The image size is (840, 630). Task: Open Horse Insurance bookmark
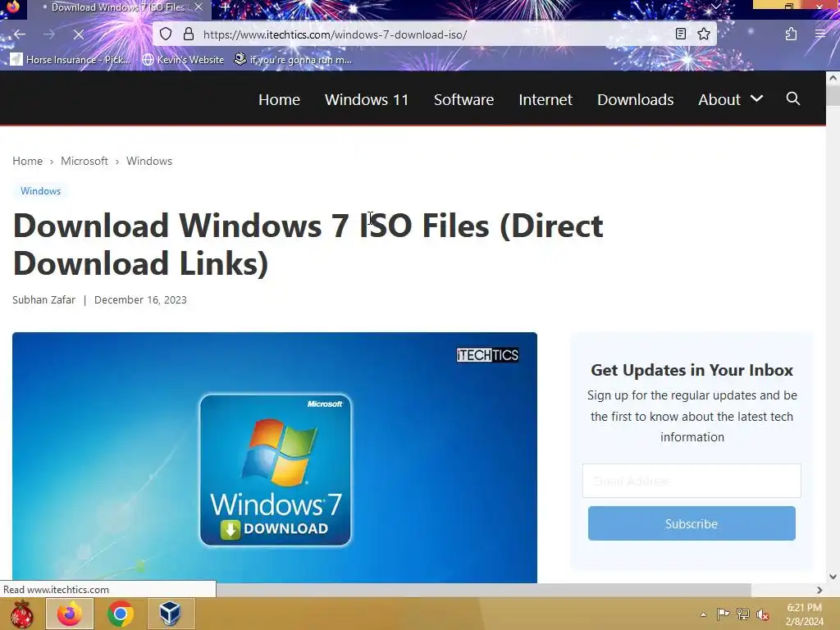tap(71, 59)
